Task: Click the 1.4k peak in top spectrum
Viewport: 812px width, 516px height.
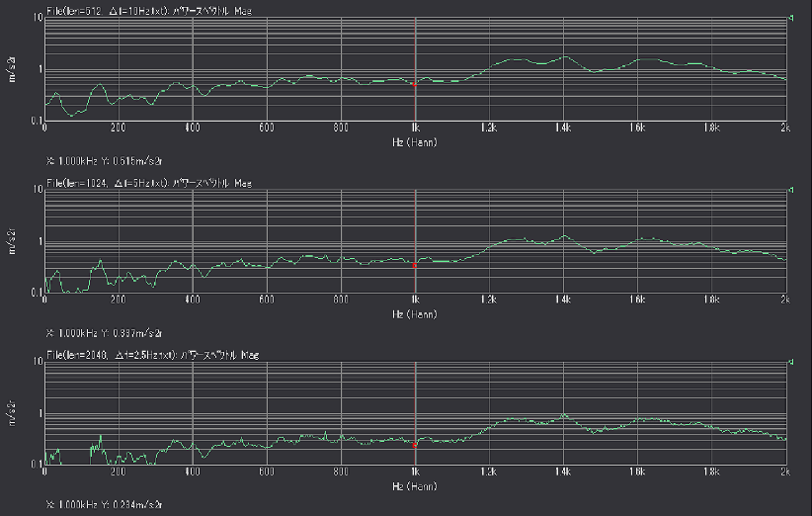Action: pyautogui.click(x=564, y=57)
